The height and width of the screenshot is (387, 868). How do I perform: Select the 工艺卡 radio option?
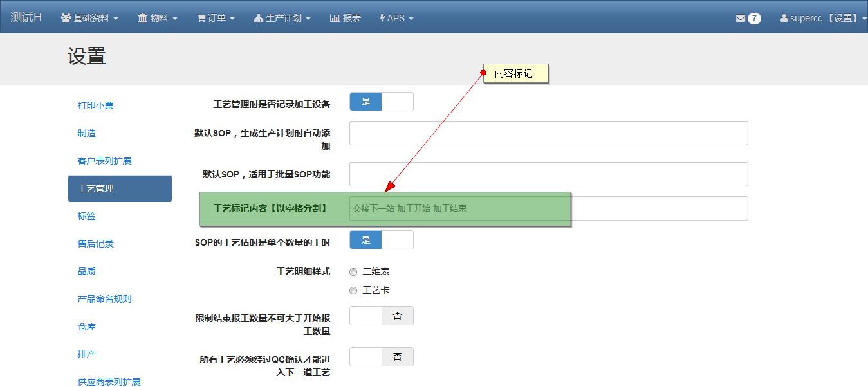click(353, 291)
